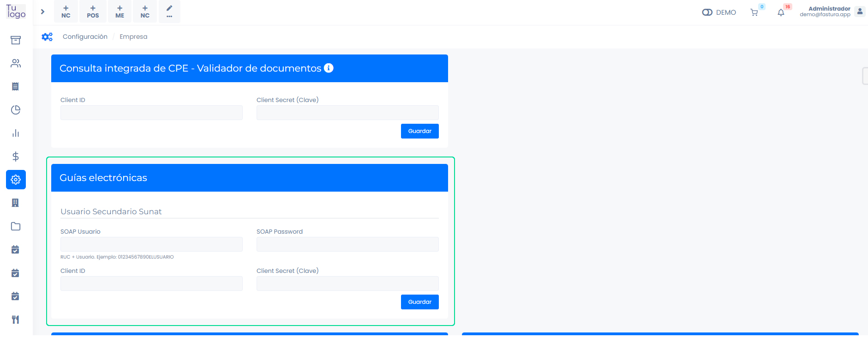868x338 pixels.
Task: Click the shopping cart icon
Action: click(754, 12)
